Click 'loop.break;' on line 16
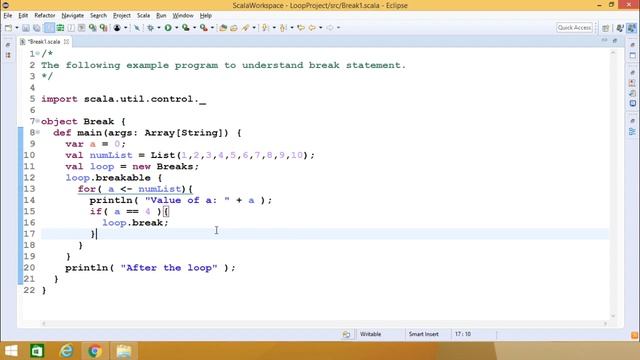 (135, 223)
